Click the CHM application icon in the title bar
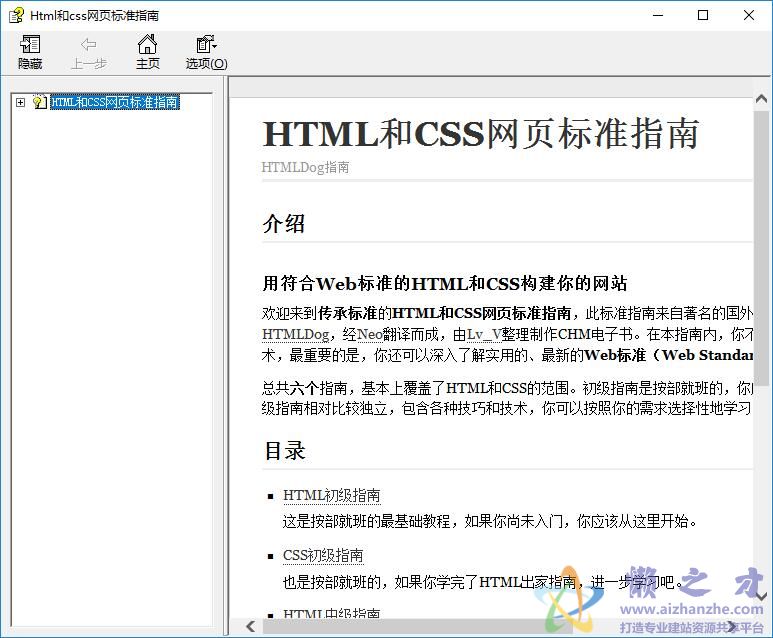Viewport: 773px width, 638px height. [16, 15]
